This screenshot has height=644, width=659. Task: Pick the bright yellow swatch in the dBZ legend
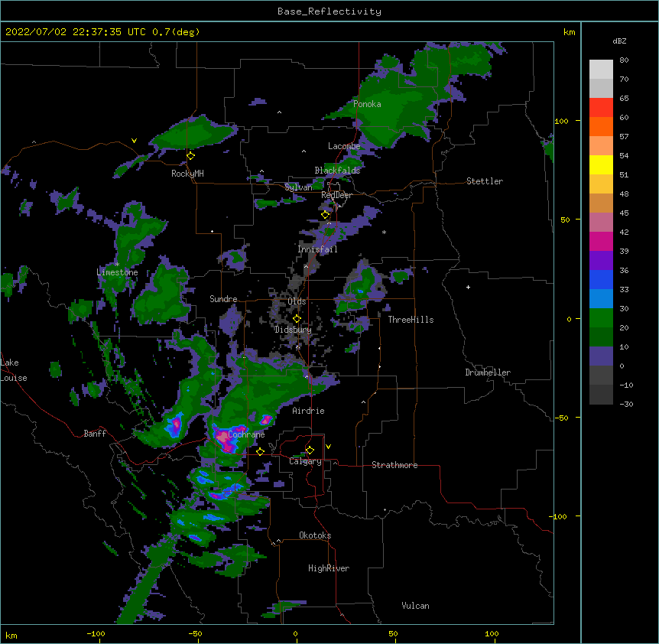(601, 164)
